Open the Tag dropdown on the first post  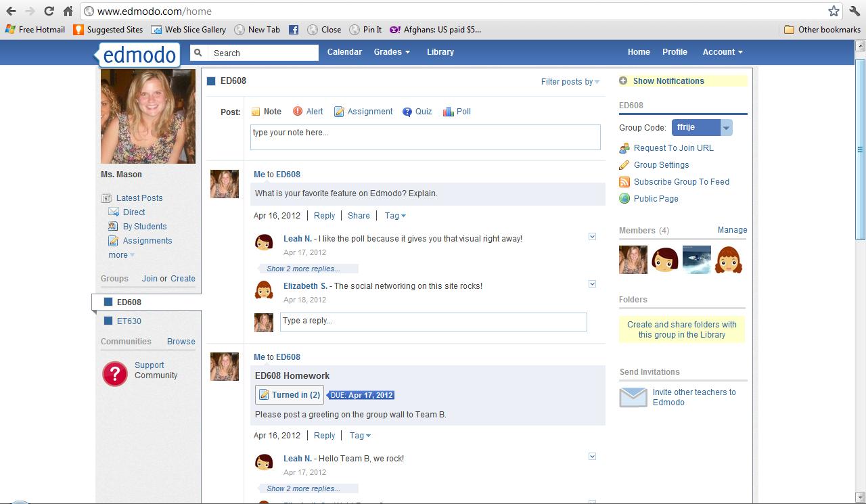394,215
